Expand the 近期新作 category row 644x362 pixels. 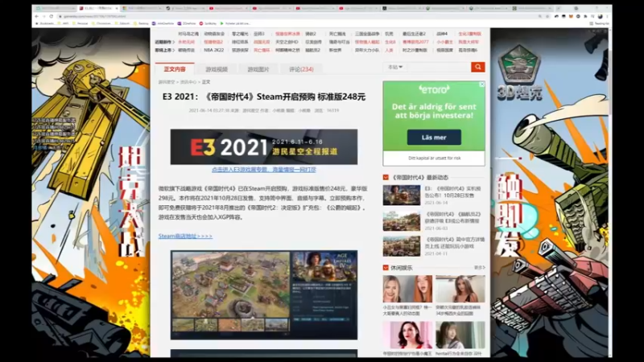click(165, 42)
